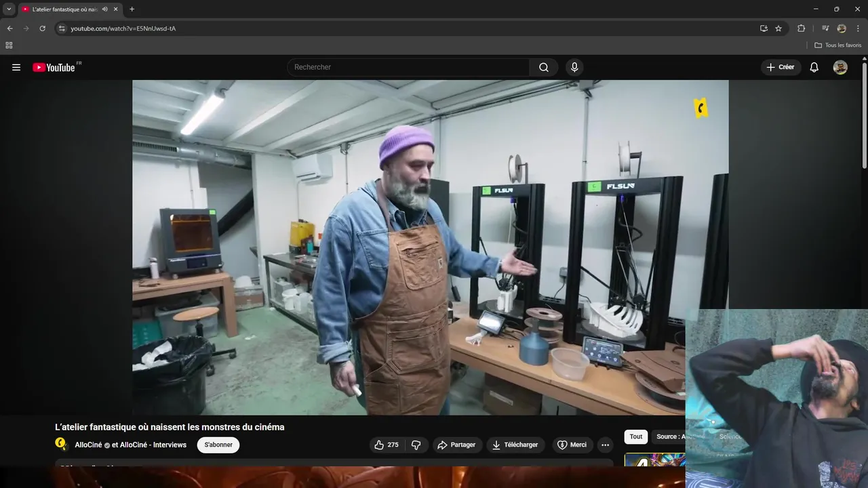Open Chrome profile avatar
Image resolution: width=868 pixels, height=488 pixels.
point(842,28)
